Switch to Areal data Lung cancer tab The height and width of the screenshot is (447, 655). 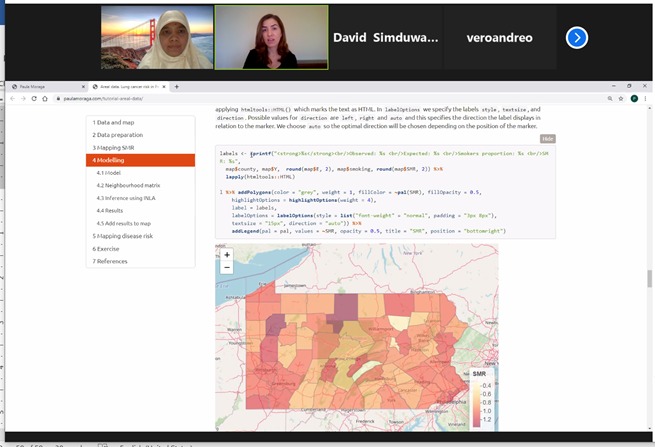128,86
